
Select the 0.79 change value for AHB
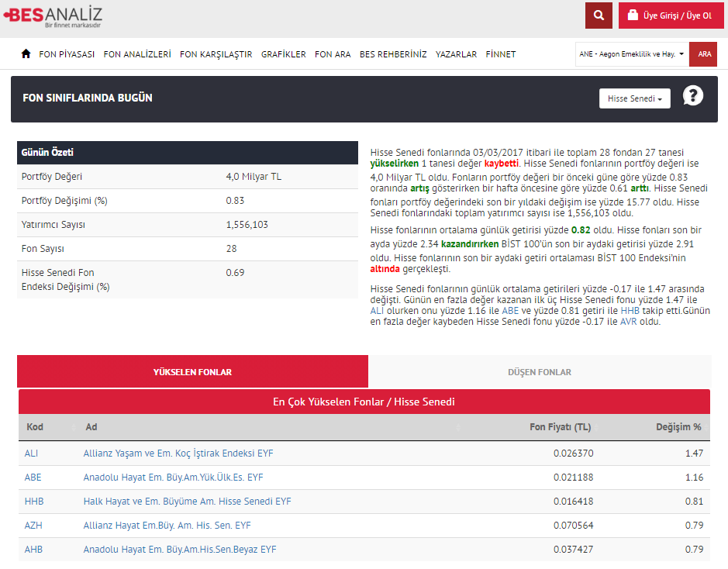pyautogui.click(x=694, y=550)
